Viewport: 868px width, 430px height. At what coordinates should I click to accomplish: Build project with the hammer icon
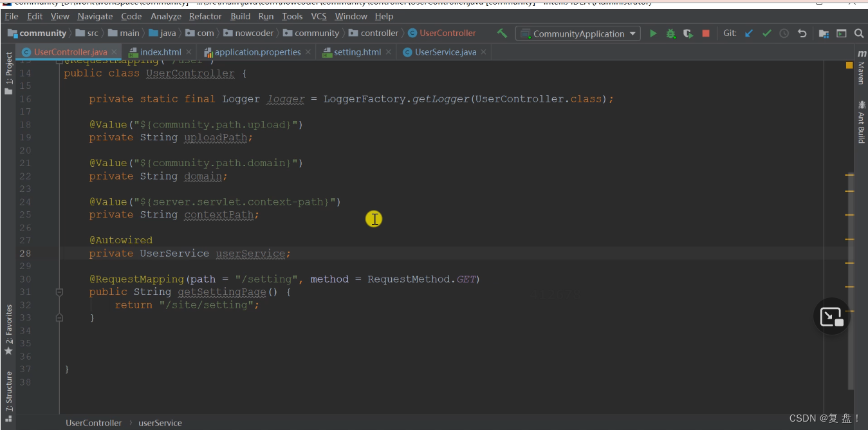(x=502, y=33)
